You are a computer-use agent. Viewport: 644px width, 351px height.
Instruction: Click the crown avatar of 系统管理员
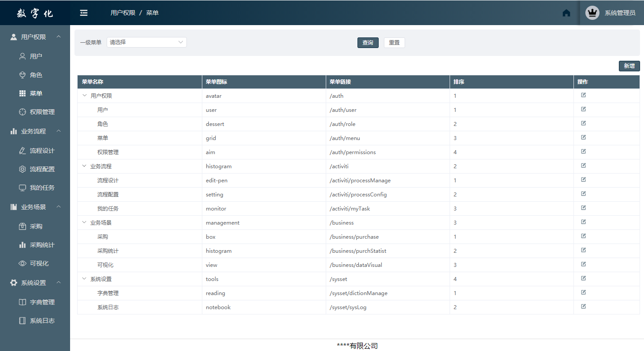pos(592,13)
